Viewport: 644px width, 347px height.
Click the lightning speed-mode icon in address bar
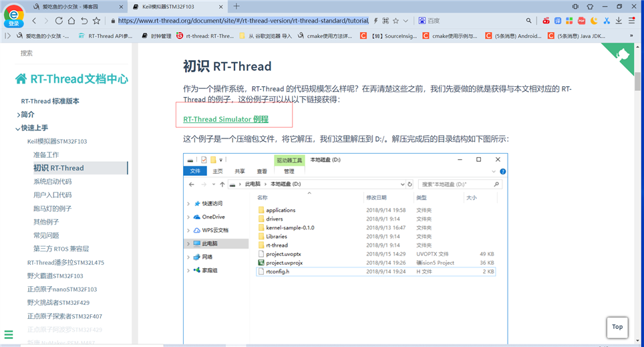(x=376, y=21)
